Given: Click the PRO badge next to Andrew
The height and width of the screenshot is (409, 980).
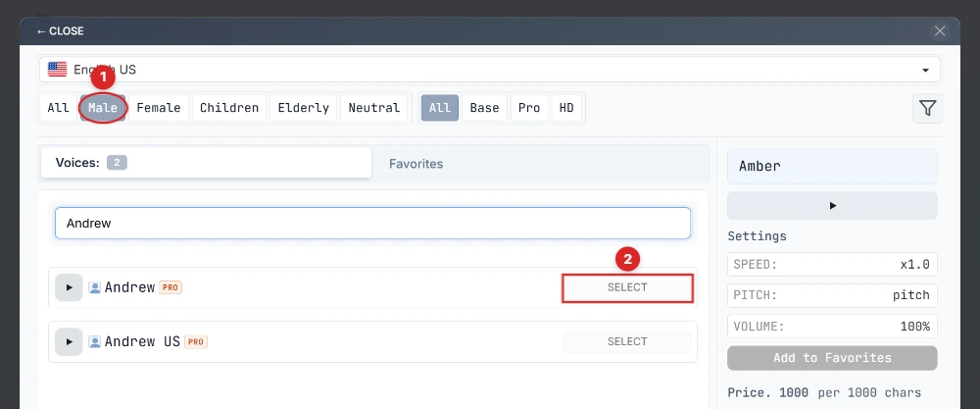Looking at the screenshot, I should 170,287.
